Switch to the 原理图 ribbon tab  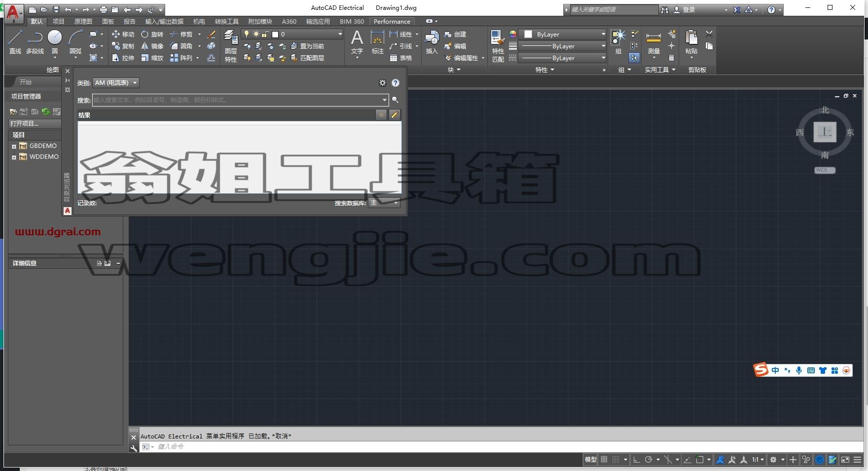click(83, 21)
